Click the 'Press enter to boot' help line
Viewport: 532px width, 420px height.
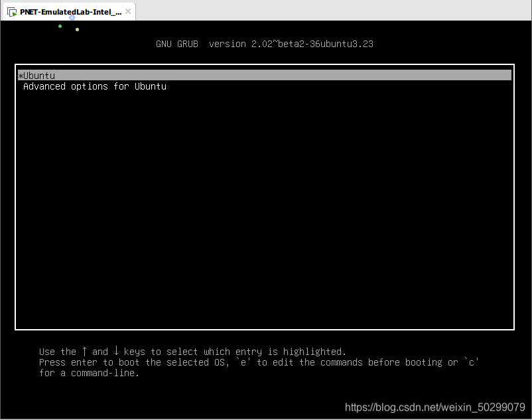pyautogui.click(x=259, y=362)
